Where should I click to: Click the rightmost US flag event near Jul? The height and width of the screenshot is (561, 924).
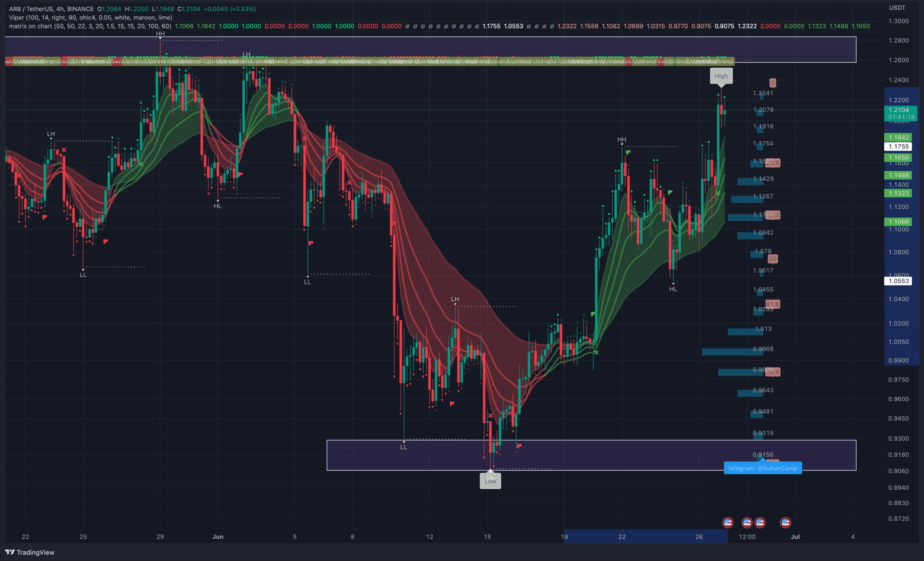pyautogui.click(x=785, y=523)
